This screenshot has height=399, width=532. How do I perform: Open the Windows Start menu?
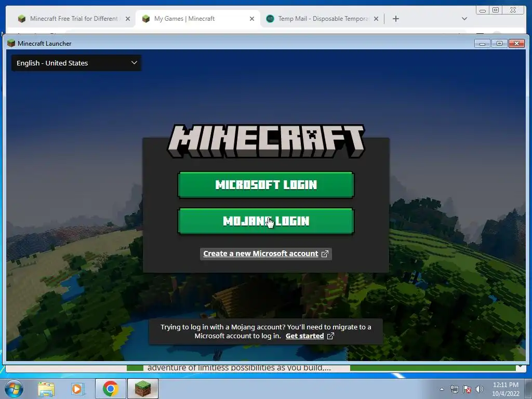(14, 389)
